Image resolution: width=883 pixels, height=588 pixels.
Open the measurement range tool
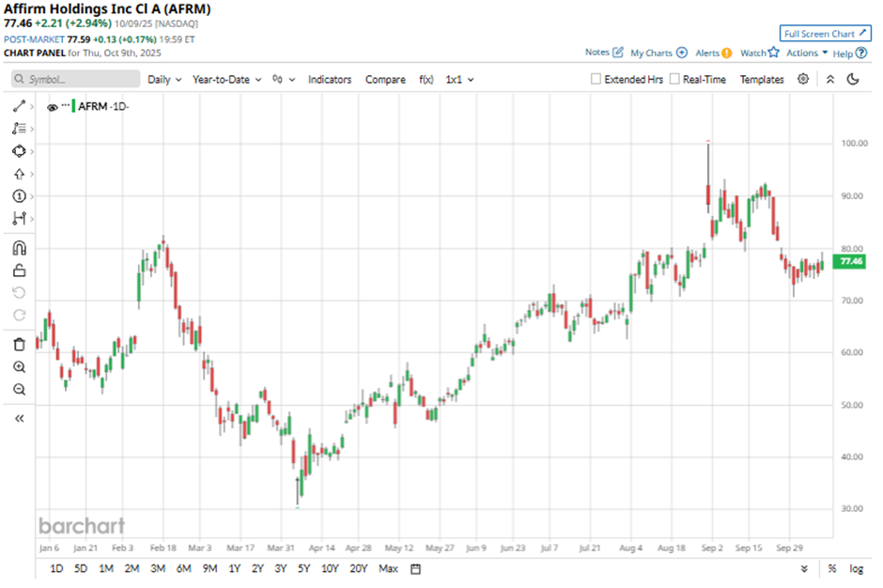point(19,218)
